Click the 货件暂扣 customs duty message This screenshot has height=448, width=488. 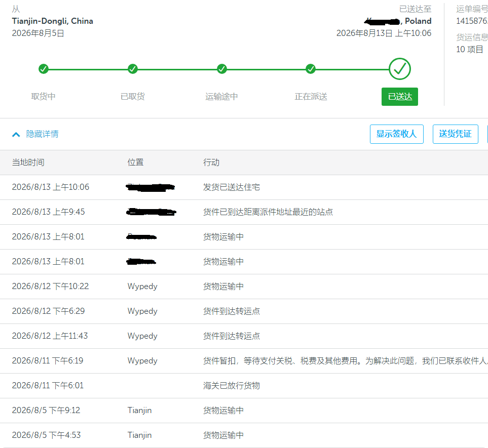(x=346, y=361)
